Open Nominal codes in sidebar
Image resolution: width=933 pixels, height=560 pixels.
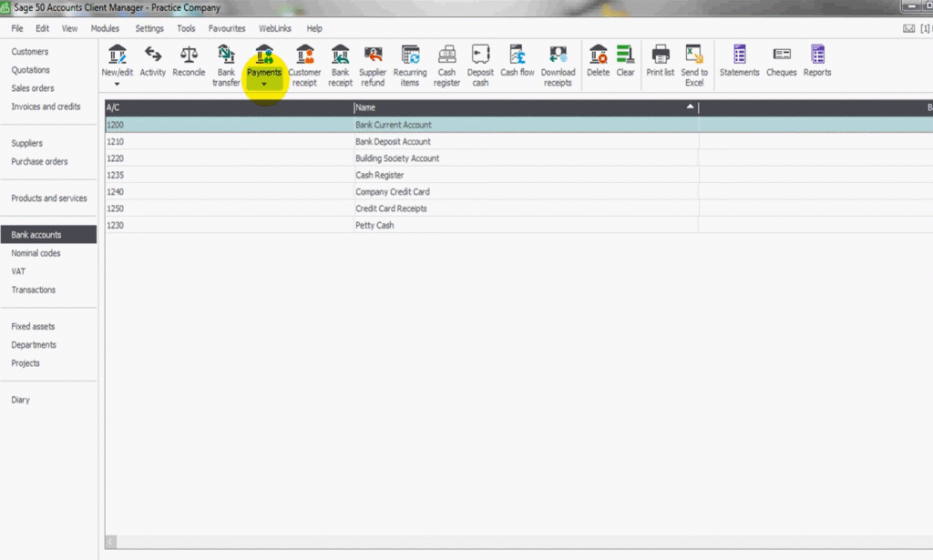(x=36, y=253)
